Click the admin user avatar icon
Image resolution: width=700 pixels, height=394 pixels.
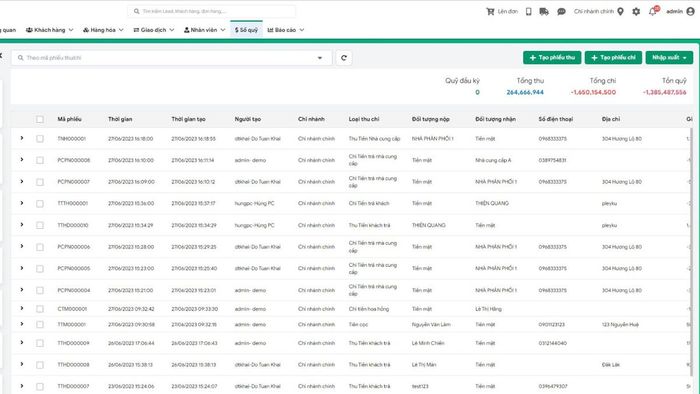pyautogui.click(x=691, y=12)
